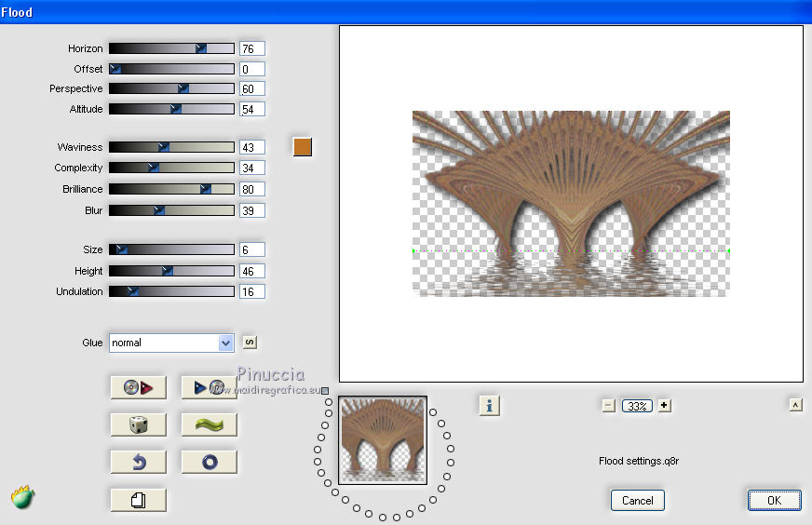The width and height of the screenshot is (812, 525).
Task: Click the blue ring reset button
Action: coord(209,462)
